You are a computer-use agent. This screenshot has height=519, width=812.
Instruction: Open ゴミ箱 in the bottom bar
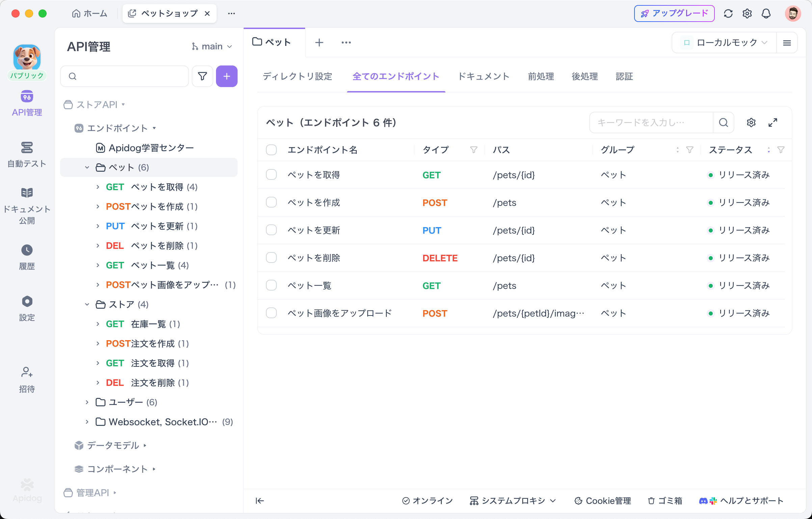pyautogui.click(x=665, y=501)
